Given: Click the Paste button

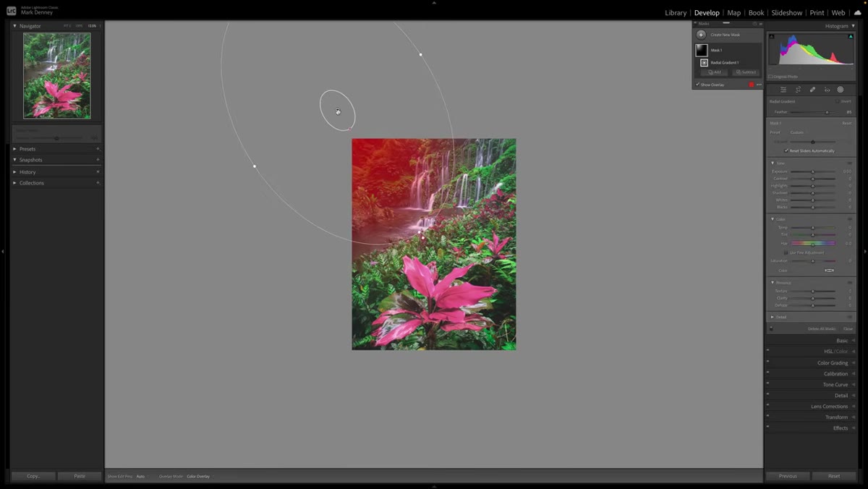Looking at the screenshot, I should click(x=80, y=476).
